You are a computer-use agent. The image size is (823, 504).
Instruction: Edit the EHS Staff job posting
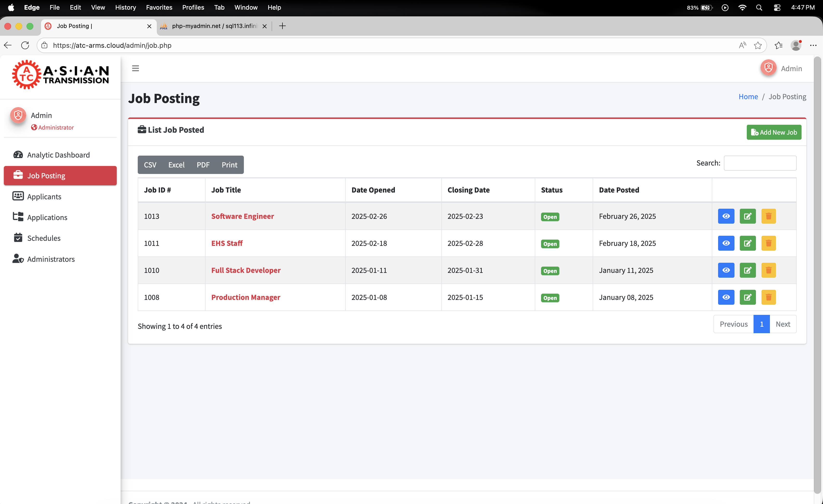pos(748,243)
